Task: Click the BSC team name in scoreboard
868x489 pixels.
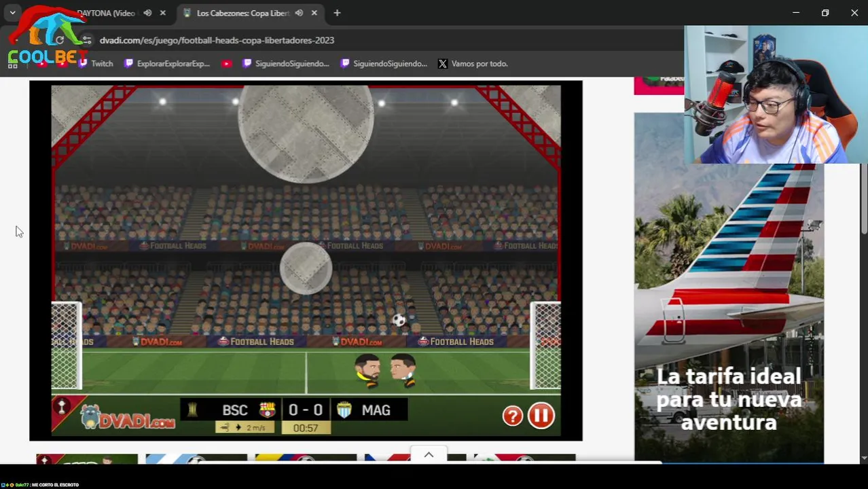Action: click(x=235, y=410)
